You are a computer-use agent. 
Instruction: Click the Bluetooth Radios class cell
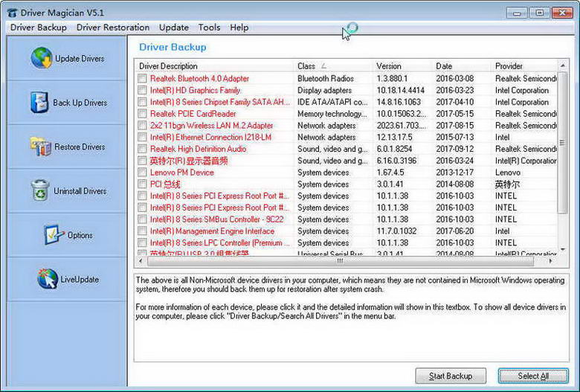click(326, 78)
